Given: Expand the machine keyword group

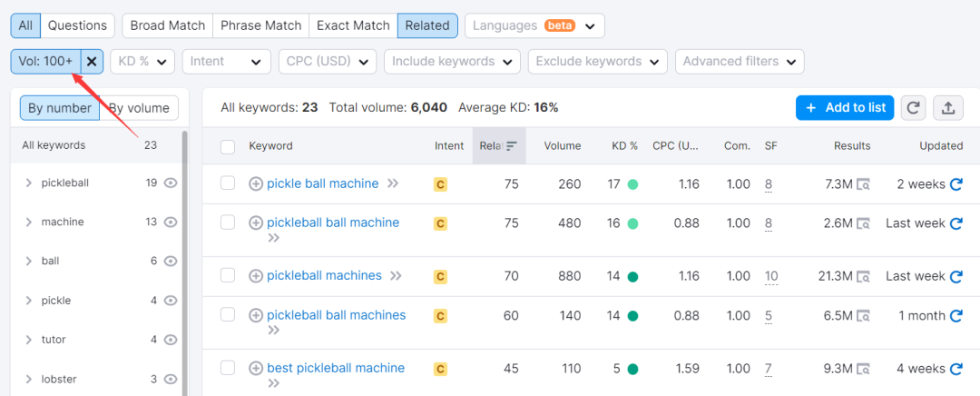Looking at the screenshot, I should pyautogui.click(x=29, y=223).
